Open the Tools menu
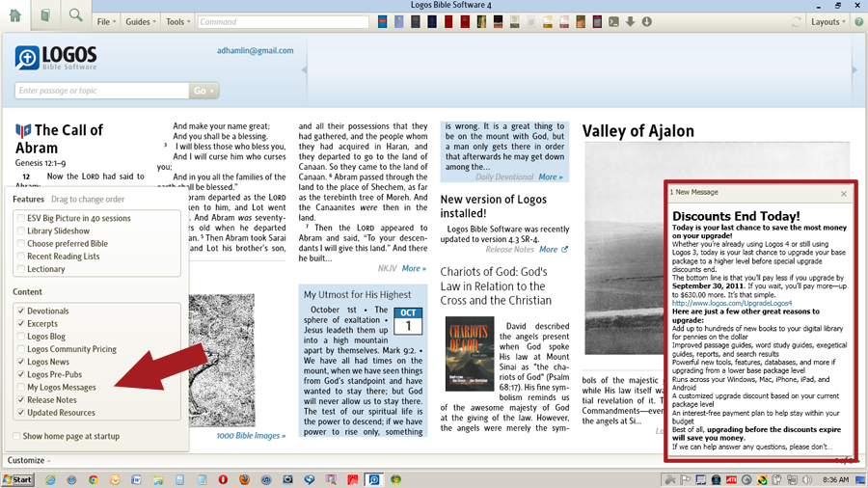 pyautogui.click(x=178, y=22)
